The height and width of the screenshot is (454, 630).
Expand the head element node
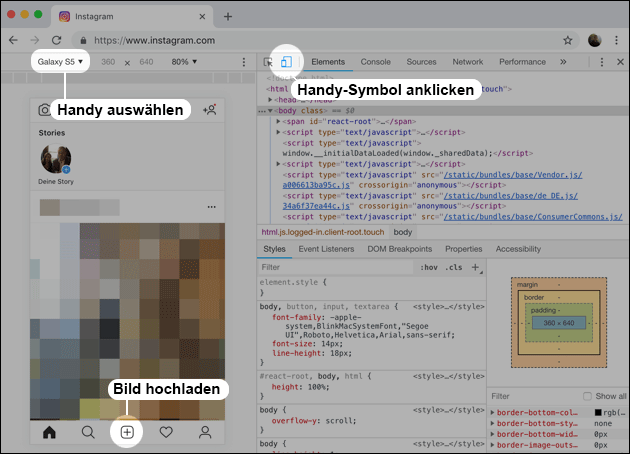270,99
